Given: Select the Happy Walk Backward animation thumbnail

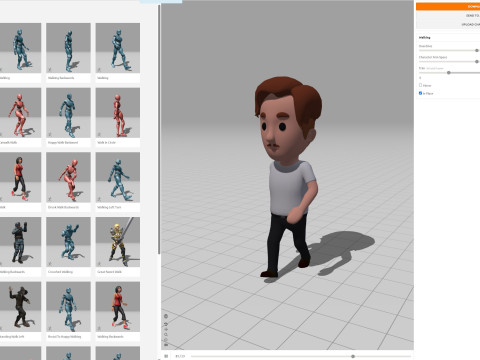Looking at the screenshot, I should pyautogui.click(x=68, y=113).
